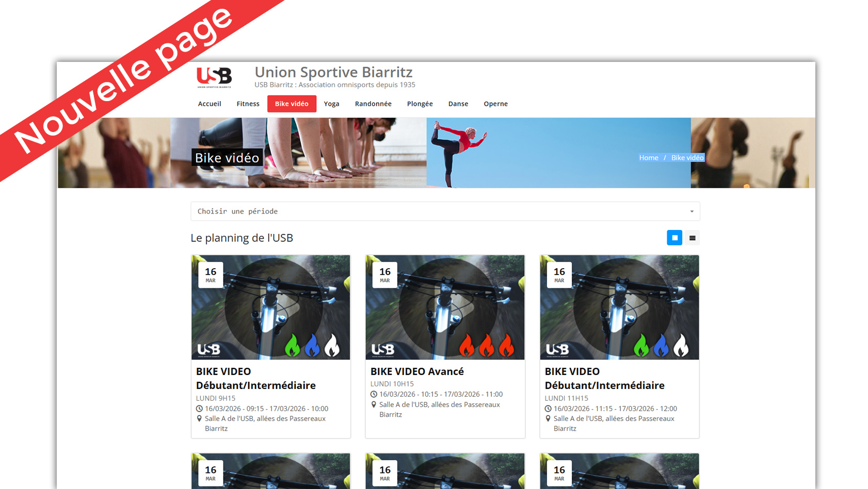This screenshot has height=489, width=868.
Task: Navigate to Randonnée
Action: click(x=373, y=104)
